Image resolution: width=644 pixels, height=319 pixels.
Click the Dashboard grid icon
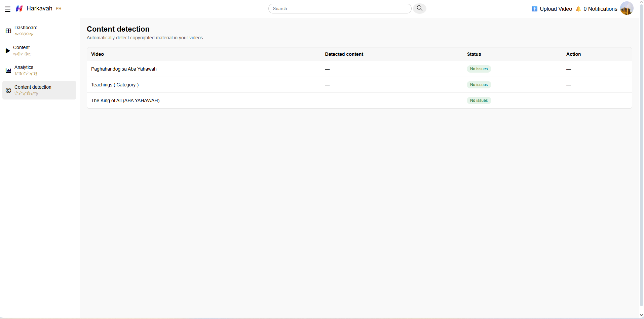[x=8, y=31]
